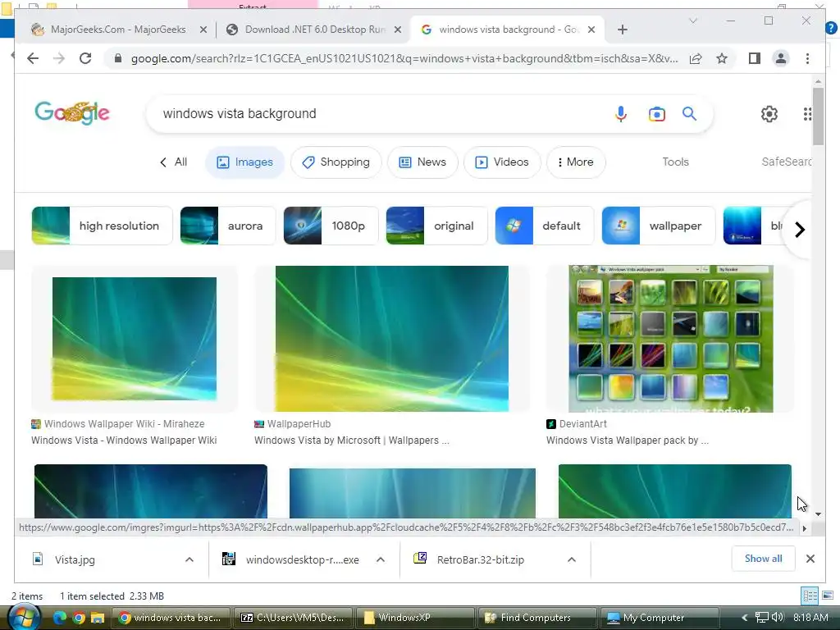
Task: Filter by 1080p chip
Action: pos(331,226)
